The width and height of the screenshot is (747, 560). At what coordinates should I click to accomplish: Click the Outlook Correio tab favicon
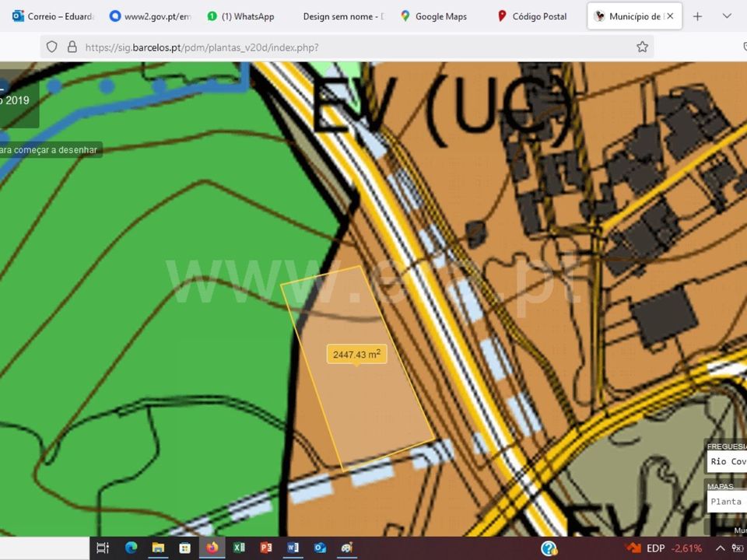(x=18, y=16)
